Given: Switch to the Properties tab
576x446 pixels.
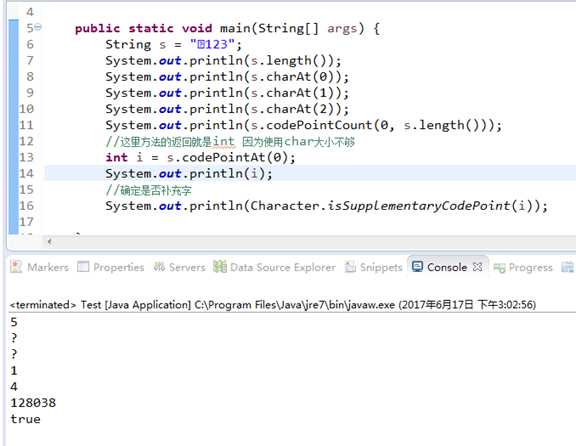Looking at the screenshot, I should tap(118, 267).
